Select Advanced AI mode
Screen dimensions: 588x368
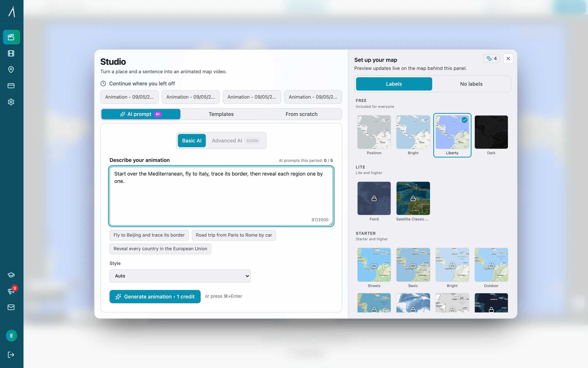coord(235,141)
